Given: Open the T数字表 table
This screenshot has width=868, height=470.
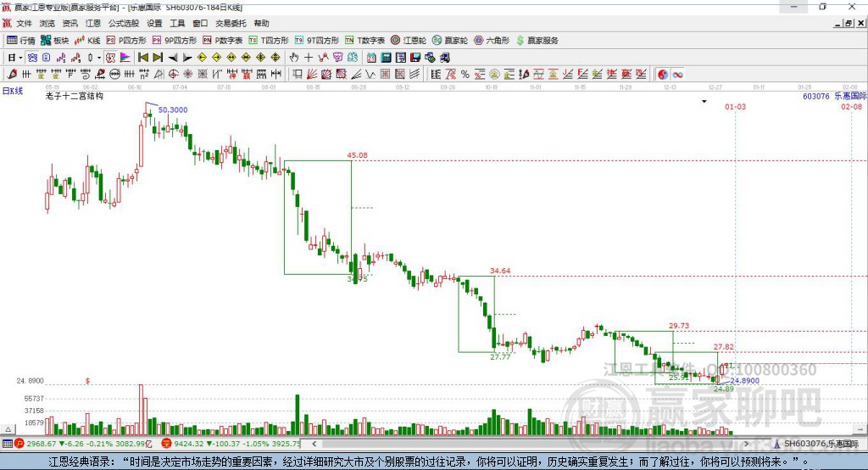Looking at the screenshot, I should (364, 40).
